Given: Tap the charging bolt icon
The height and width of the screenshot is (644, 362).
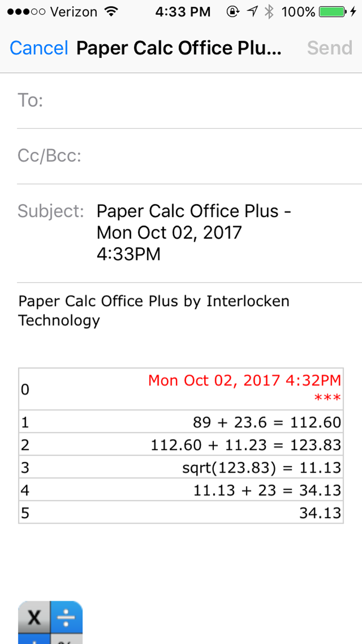Looking at the screenshot, I should click(x=353, y=12).
